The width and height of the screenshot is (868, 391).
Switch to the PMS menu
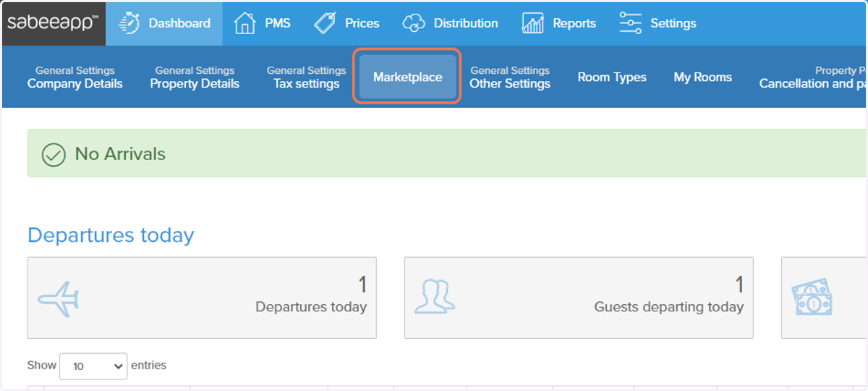point(278,23)
